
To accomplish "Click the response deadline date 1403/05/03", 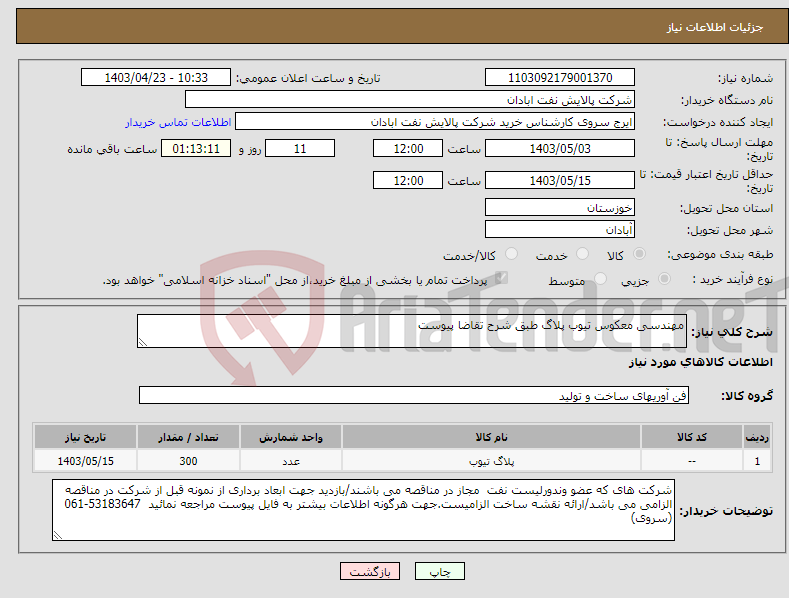I will coord(560,148).
